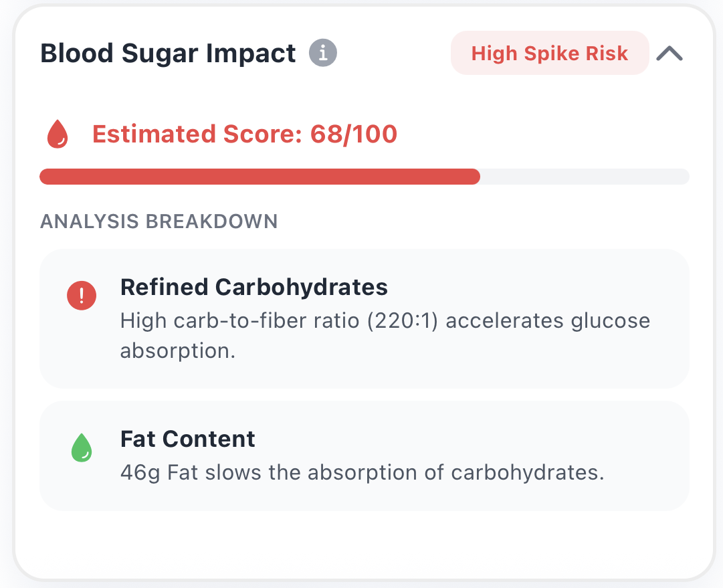Click the info icon next to Blood Sugar Impact
This screenshot has height=588, width=723.
pyautogui.click(x=324, y=53)
